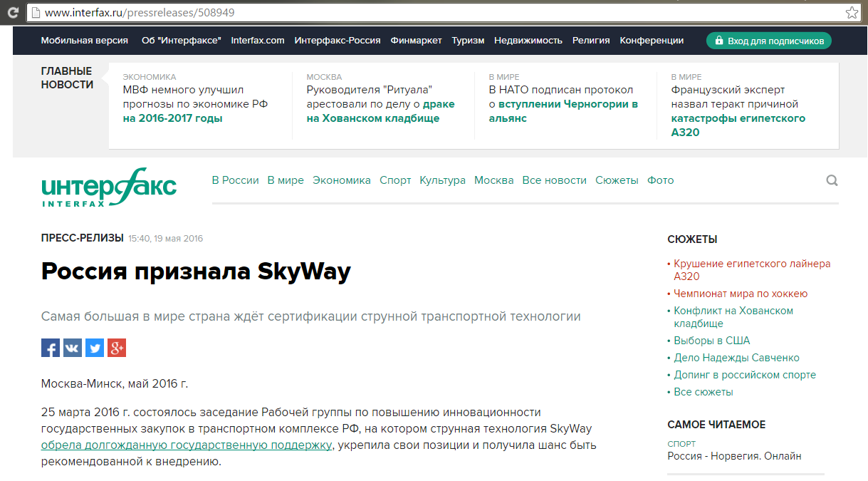Screen dimensions: 868x481
Task: Open story Дело Надежды Савченко
Action: coord(737,358)
